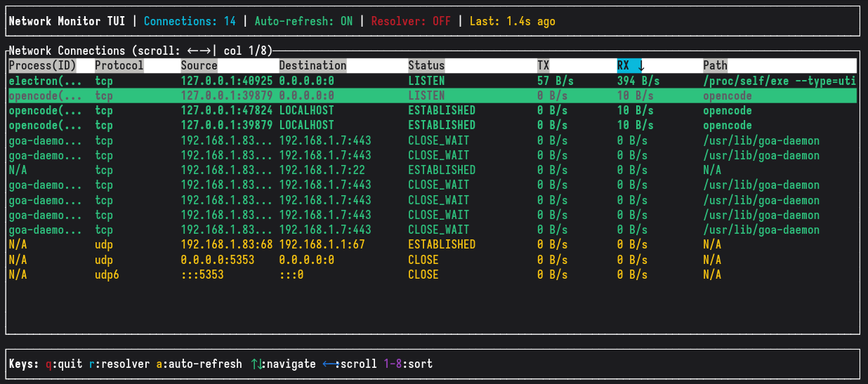
Task: Click the r:resolver key hint
Action: tap(119, 364)
